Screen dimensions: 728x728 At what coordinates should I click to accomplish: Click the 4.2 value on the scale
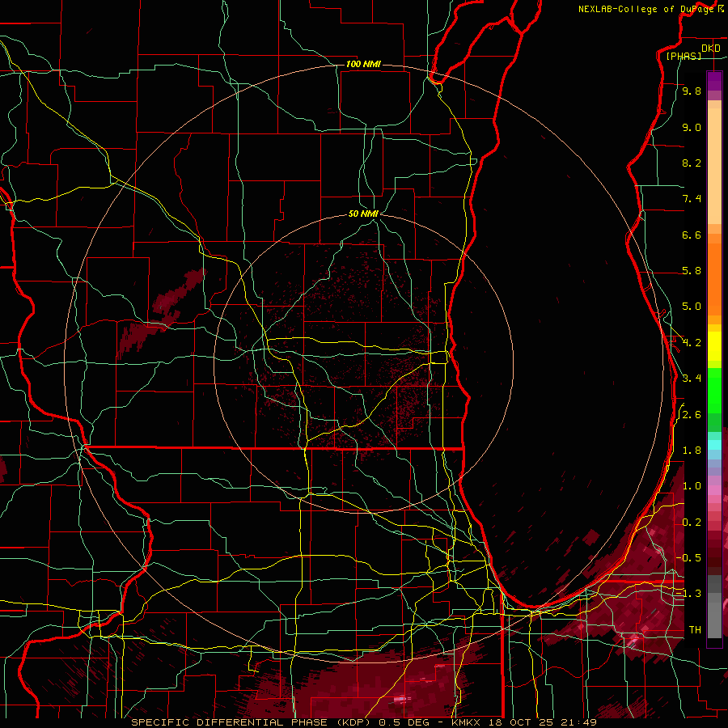point(692,343)
